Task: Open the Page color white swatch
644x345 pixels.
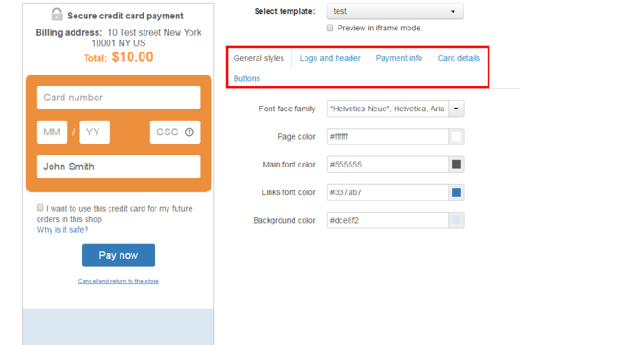Action: pyautogui.click(x=456, y=137)
